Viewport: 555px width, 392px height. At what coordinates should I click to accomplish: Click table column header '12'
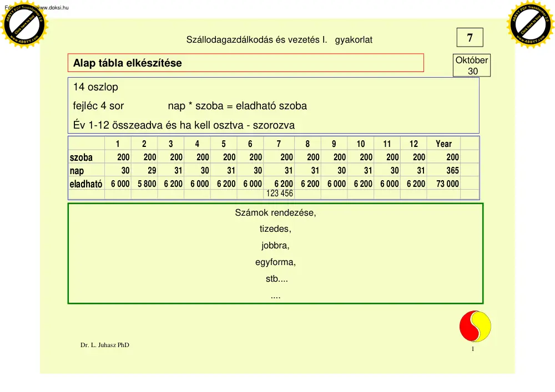point(413,144)
